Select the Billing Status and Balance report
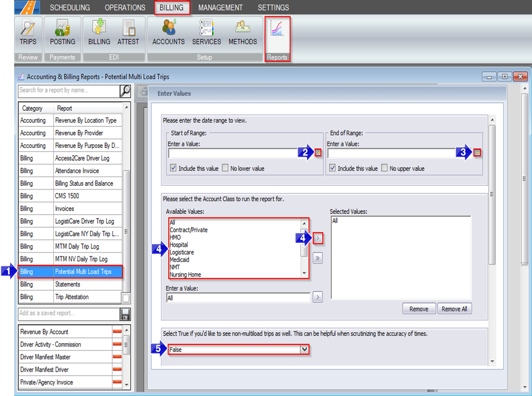 click(x=70, y=183)
